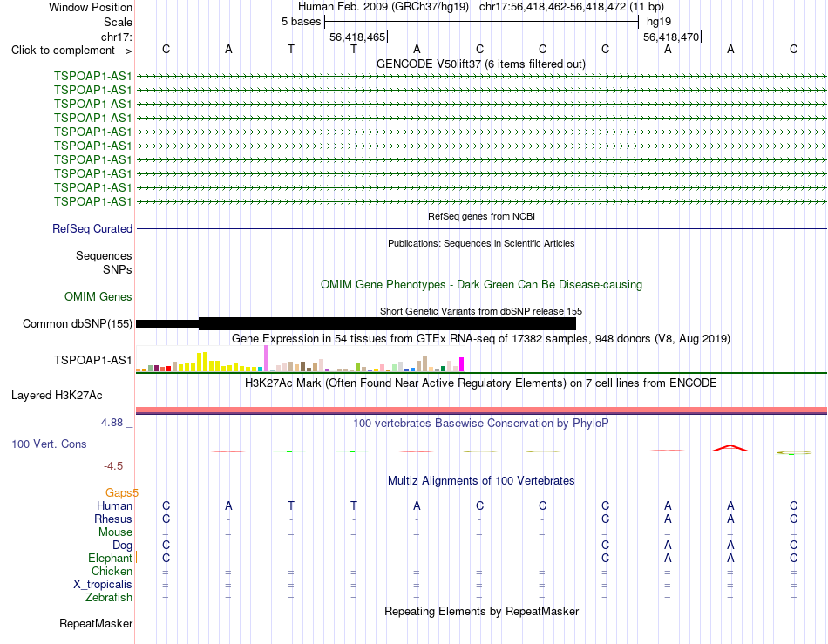The width and height of the screenshot is (828, 644).
Task: Open 'Publications: Sequences in Scientific Articles' title
Action: pos(481,243)
